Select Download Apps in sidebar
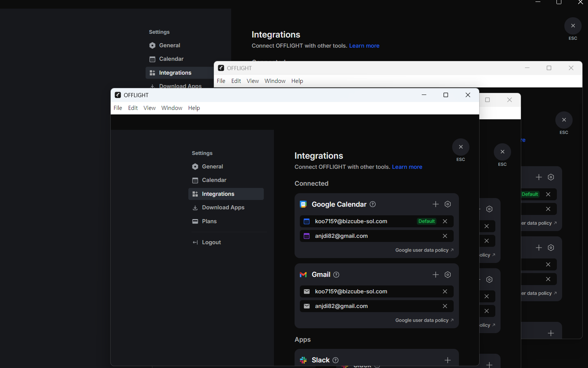This screenshot has height=368, width=588. pyautogui.click(x=223, y=207)
